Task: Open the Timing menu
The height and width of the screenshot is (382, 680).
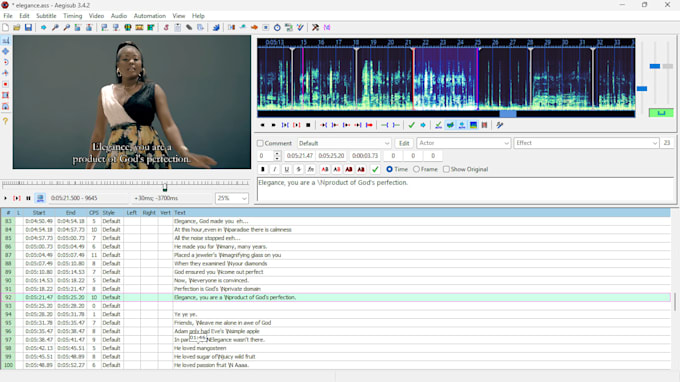Action: (x=72, y=16)
